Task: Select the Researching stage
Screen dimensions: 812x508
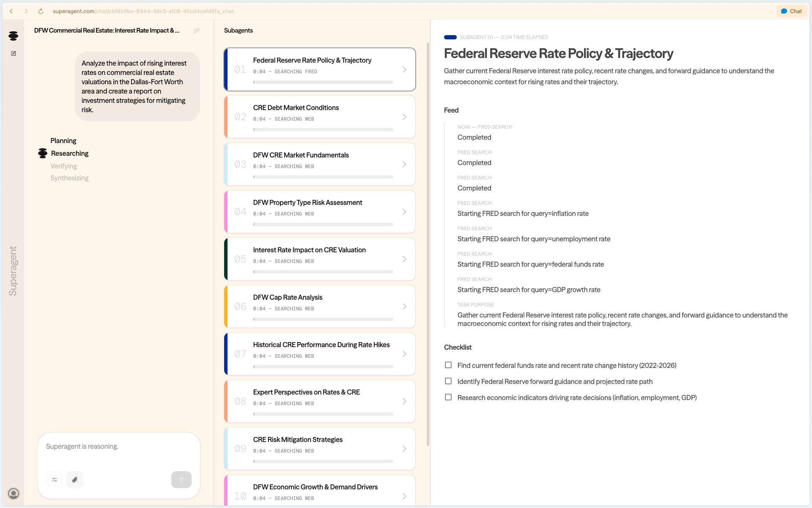Action: 70,153
